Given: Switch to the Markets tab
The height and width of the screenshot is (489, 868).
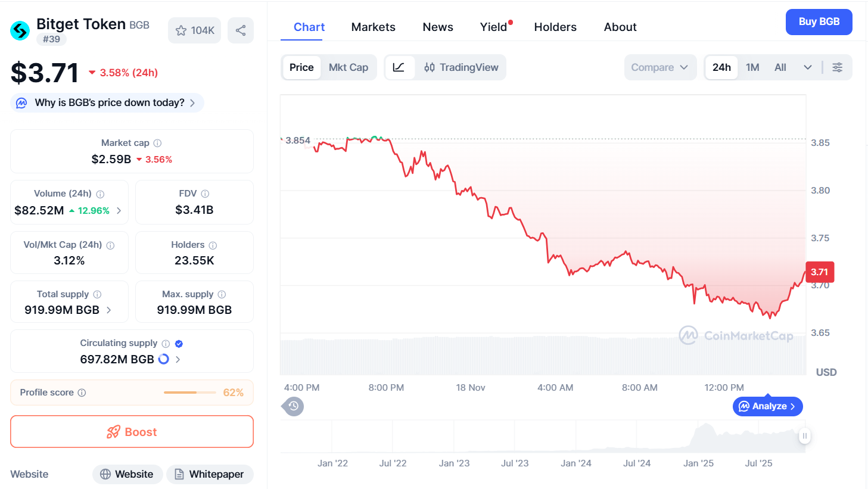Looking at the screenshot, I should [x=373, y=27].
